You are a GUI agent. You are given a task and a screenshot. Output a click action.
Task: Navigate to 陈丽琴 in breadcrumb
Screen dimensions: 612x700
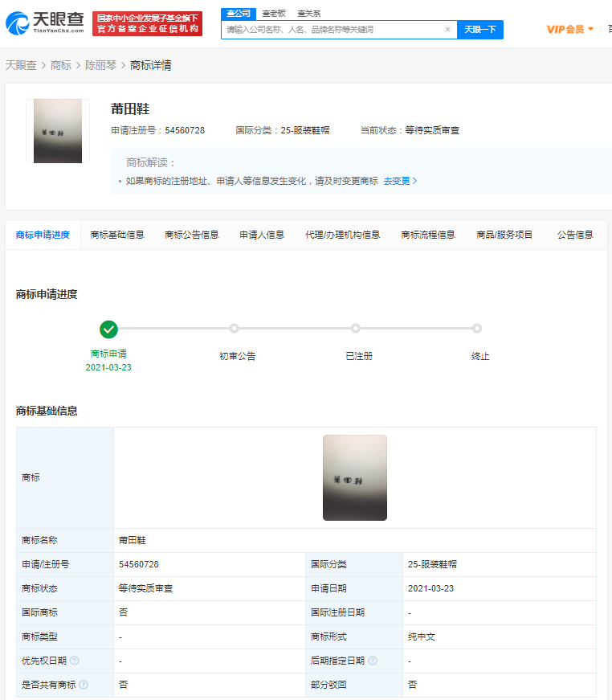coord(100,65)
